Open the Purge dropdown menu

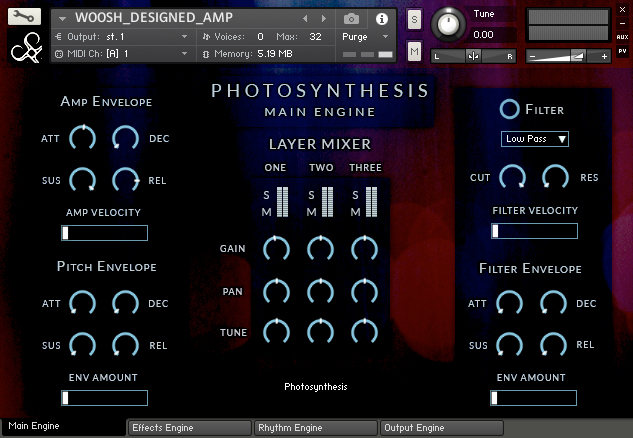click(x=365, y=37)
